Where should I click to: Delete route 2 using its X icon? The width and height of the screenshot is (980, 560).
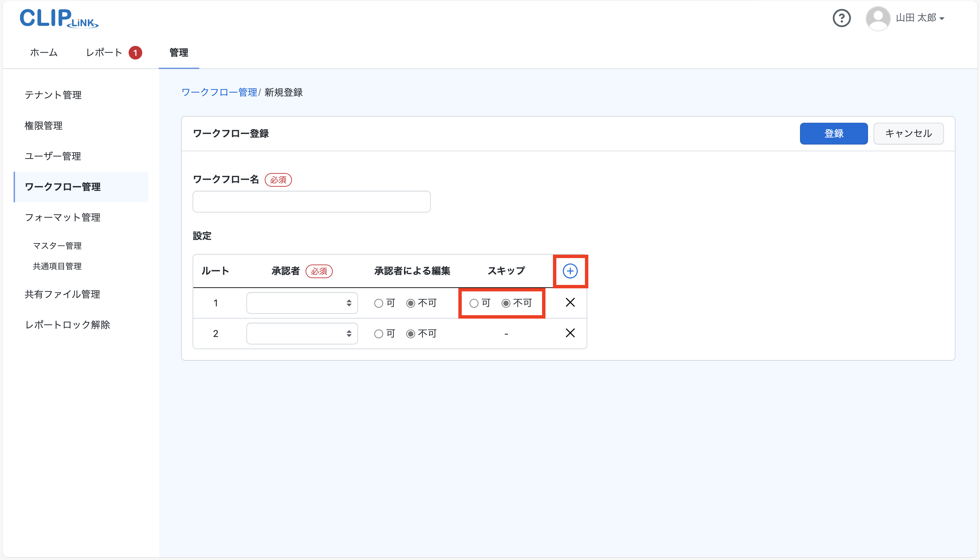tap(570, 333)
